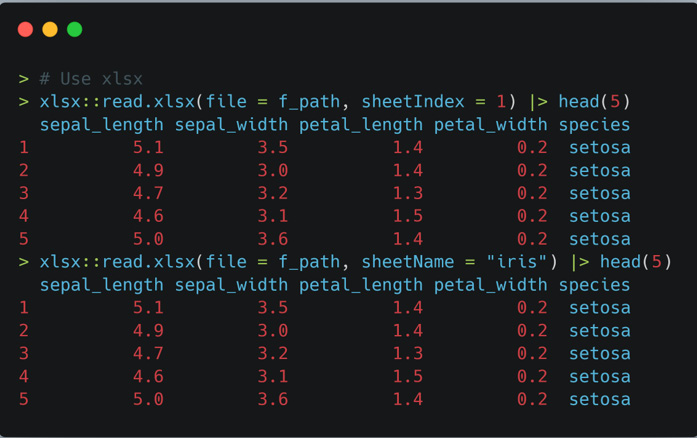697x438 pixels.
Task: Click the "iris" string in second command
Action: pos(517,262)
